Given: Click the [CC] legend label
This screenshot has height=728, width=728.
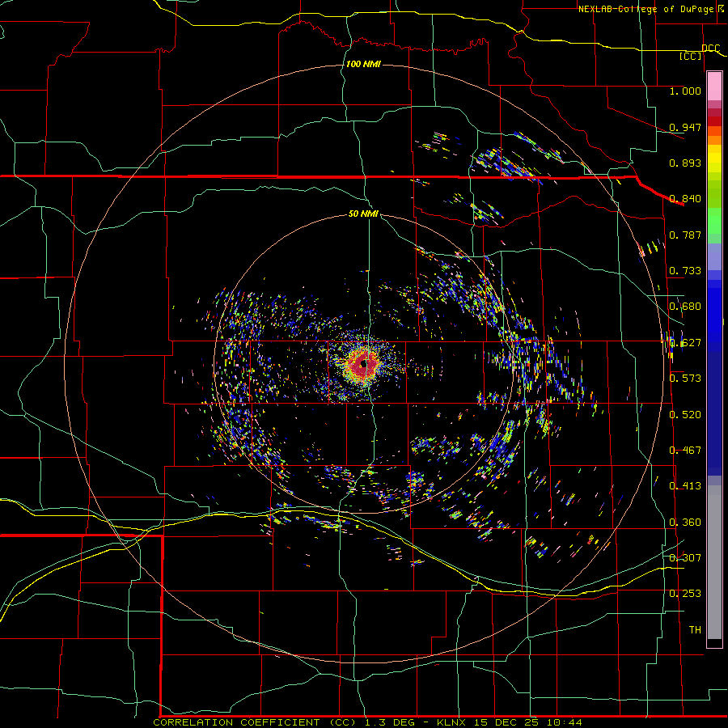Looking at the screenshot, I should coord(691,56).
